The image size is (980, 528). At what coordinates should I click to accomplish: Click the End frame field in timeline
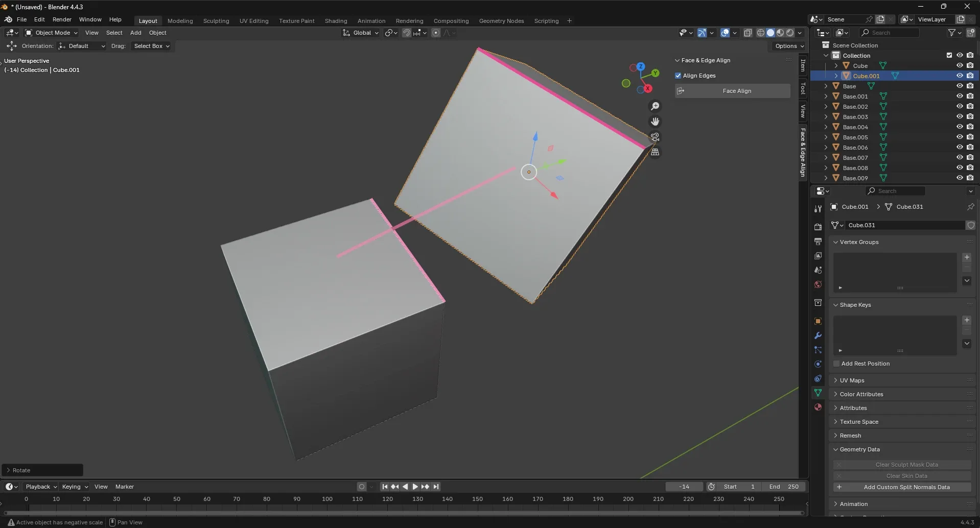(x=784, y=487)
